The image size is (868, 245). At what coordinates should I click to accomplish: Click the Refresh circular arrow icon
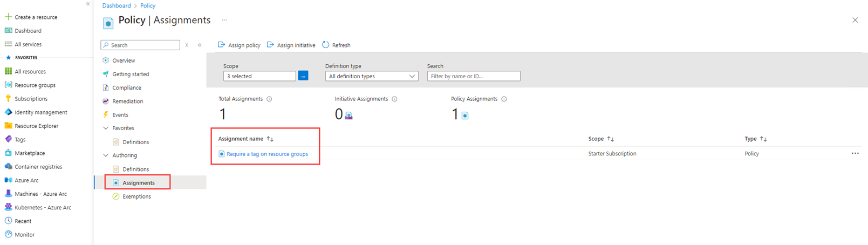(x=326, y=45)
